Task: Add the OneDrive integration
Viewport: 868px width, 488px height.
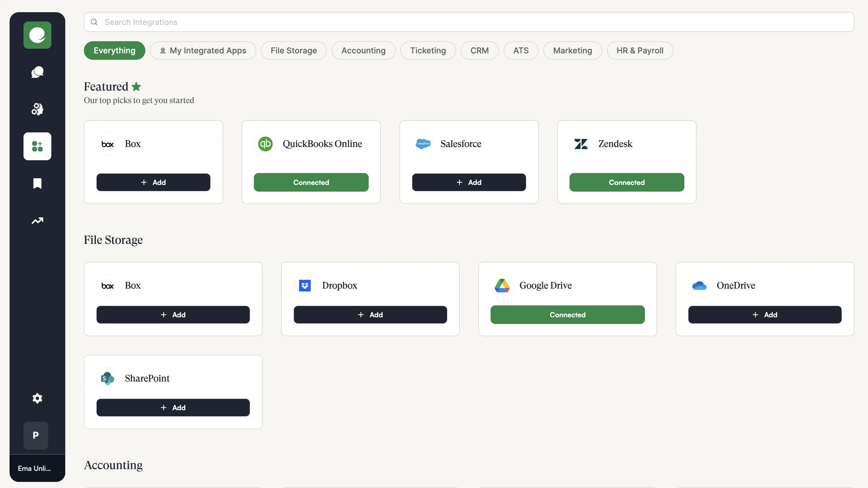Action: tap(765, 315)
